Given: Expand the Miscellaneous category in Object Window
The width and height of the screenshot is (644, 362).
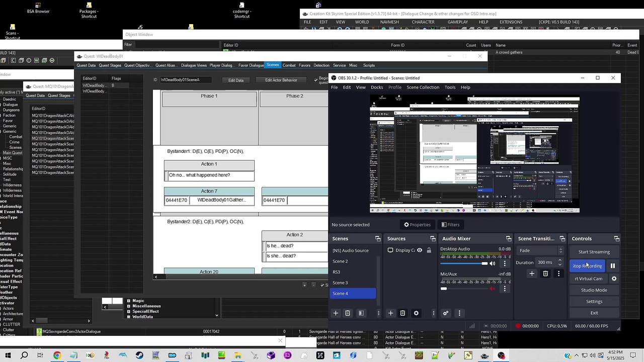Looking at the screenshot, I should tap(128, 306).
